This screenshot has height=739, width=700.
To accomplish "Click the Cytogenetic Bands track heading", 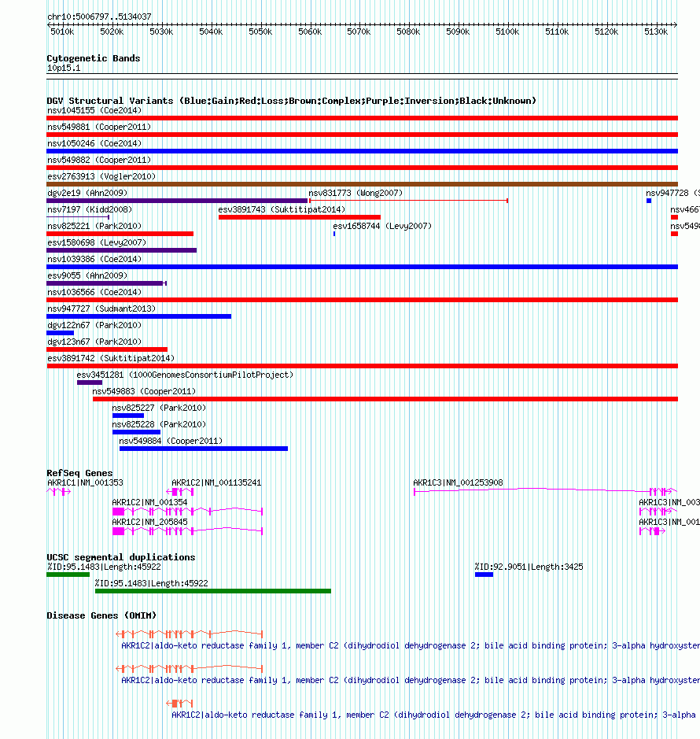I will [94, 58].
